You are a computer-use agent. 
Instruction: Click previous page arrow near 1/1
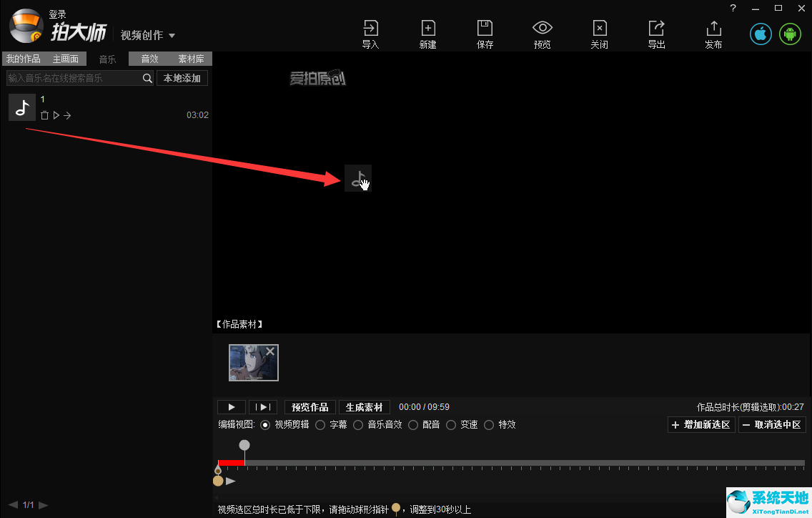[x=12, y=504]
